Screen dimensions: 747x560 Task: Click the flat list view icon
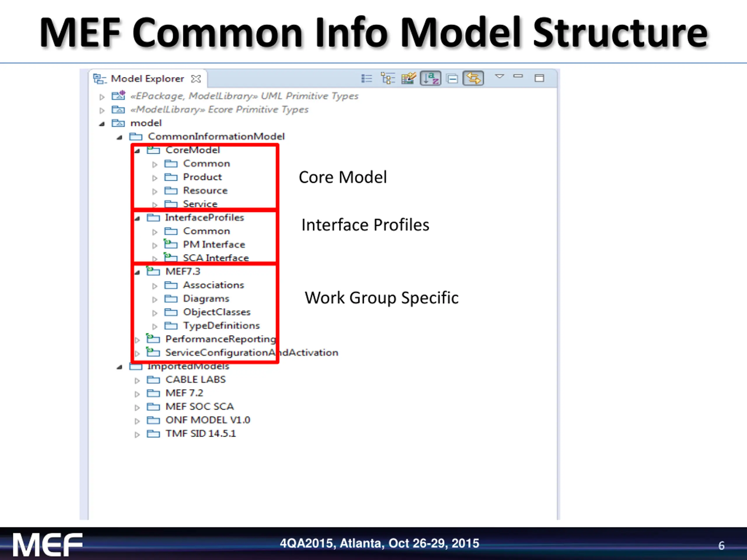(366, 79)
